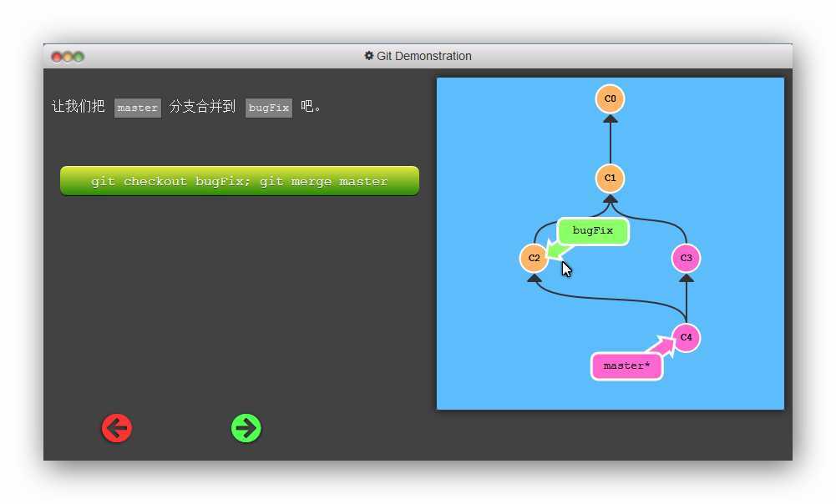This screenshot has height=504, width=836.
Task: Run the git checkout bugFix merge command
Action: (x=240, y=181)
